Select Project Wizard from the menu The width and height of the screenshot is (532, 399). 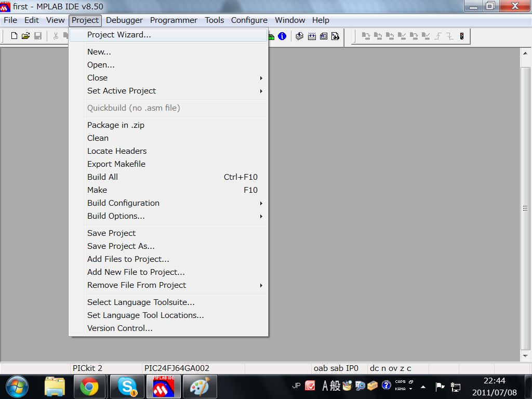(168, 35)
